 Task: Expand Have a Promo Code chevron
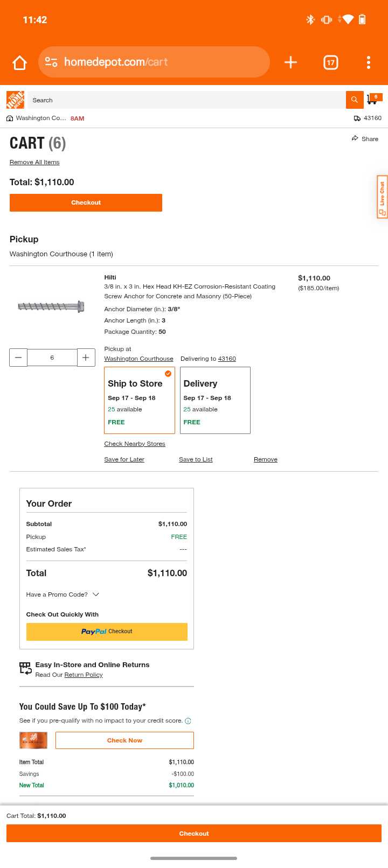tap(96, 594)
